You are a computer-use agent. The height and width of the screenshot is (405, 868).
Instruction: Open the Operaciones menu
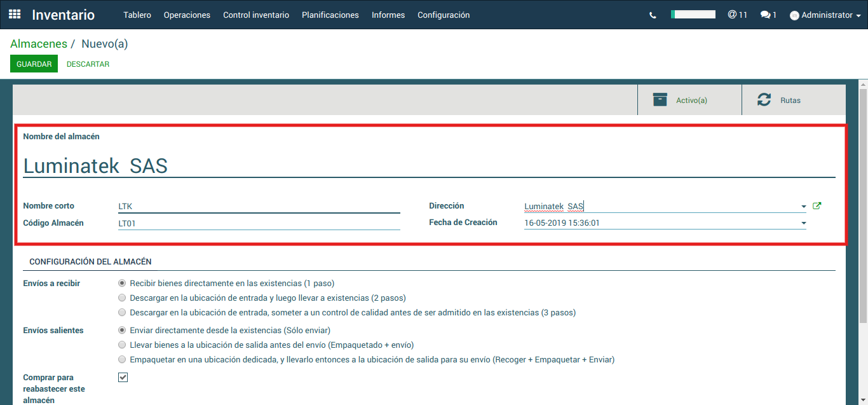pos(187,15)
